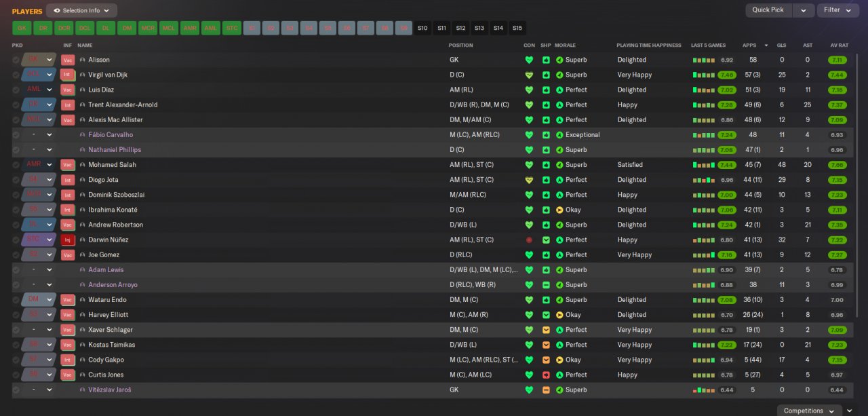Toggle the picked checkmark for Harvey Elliott

point(16,315)
